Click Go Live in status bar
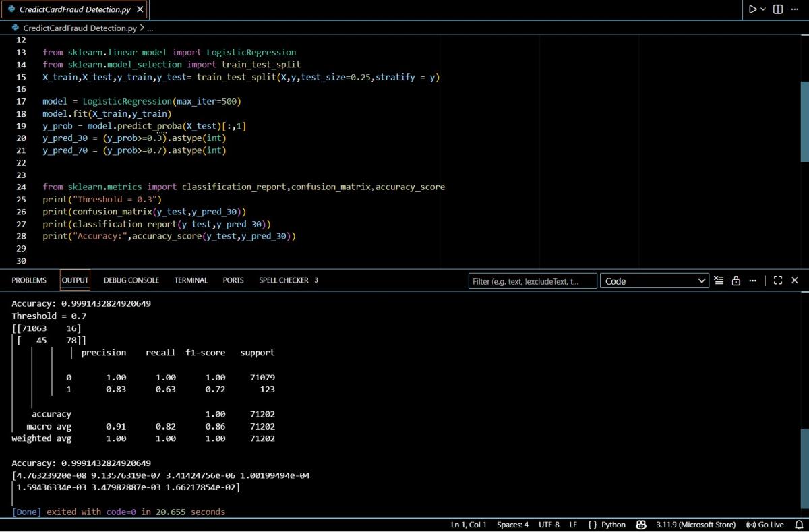This screenshot has width=809, height=532. [x=765, y=525]
